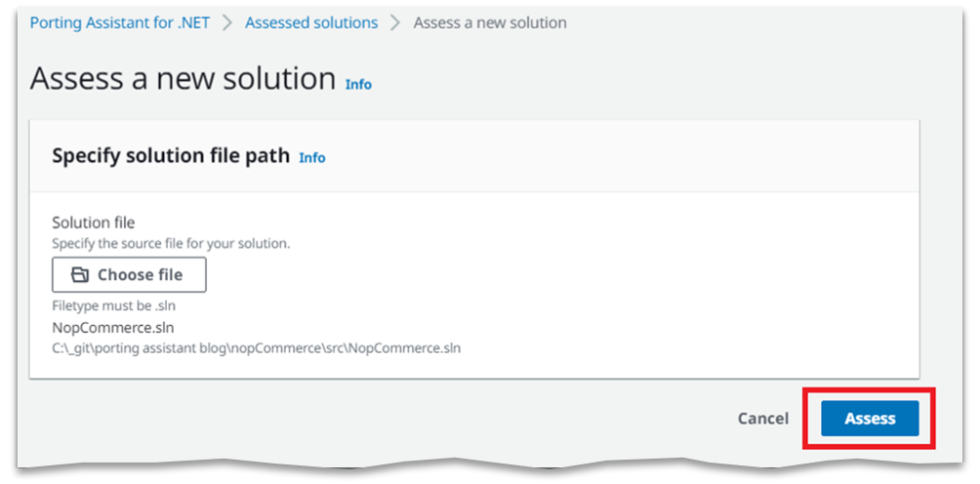Go to Porting Assistant for .NET breadcrumb
Screen dimensions: 980x484
[120, 23]
